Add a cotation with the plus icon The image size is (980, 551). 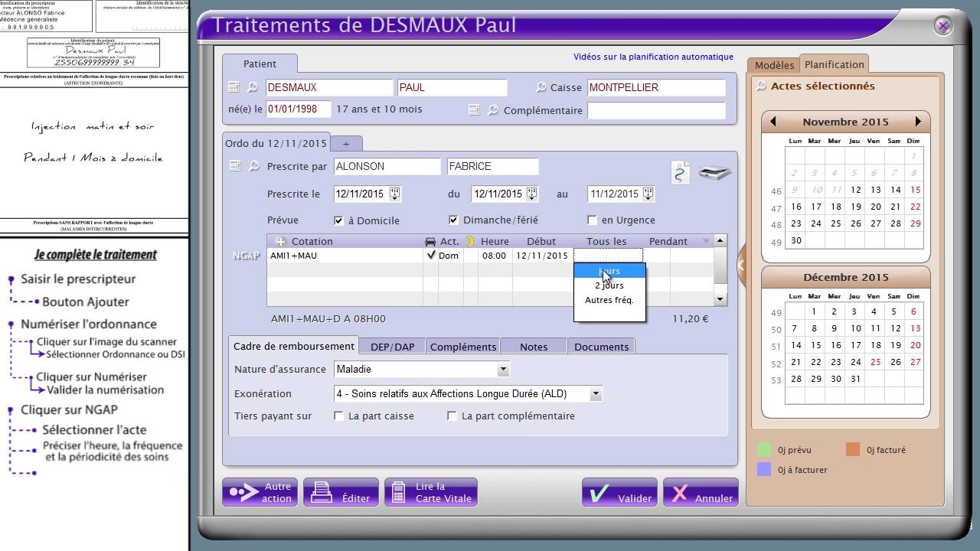(x=280, y=241)
